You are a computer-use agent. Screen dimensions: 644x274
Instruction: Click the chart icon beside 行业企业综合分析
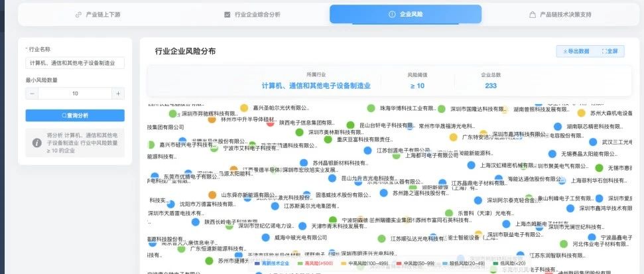227,15
